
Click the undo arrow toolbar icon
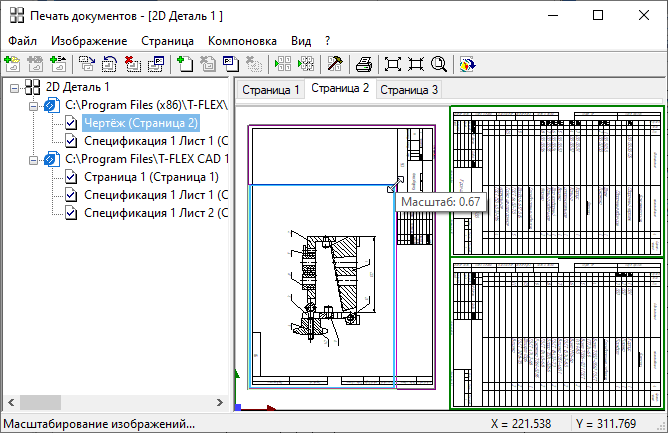click(110, 64)
